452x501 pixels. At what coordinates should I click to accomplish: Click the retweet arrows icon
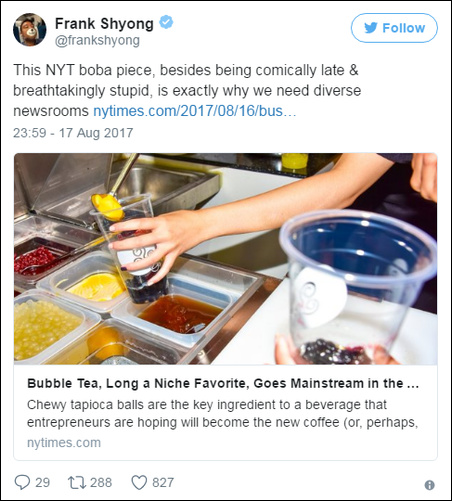click(x=77, y=482)
